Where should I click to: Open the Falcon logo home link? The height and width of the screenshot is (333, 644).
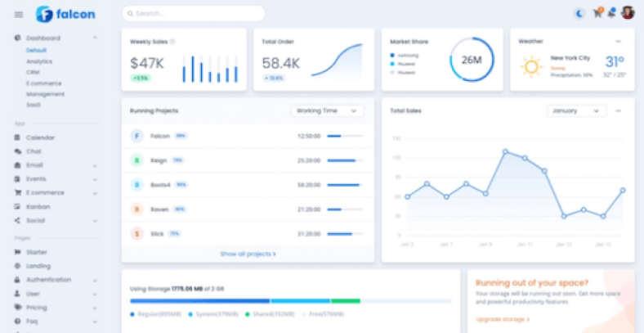click(65, 15)
